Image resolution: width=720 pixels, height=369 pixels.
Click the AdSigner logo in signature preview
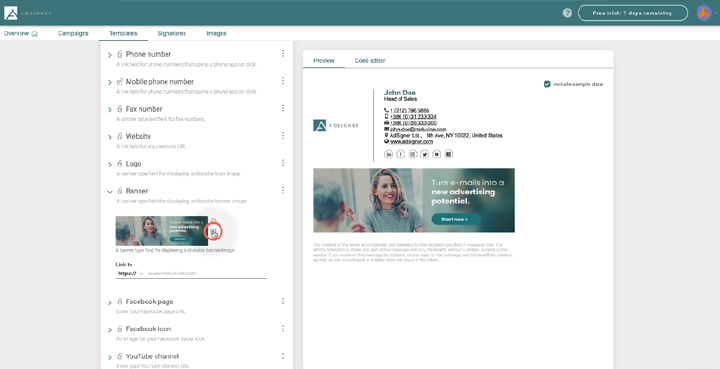[x=336, y=125]
